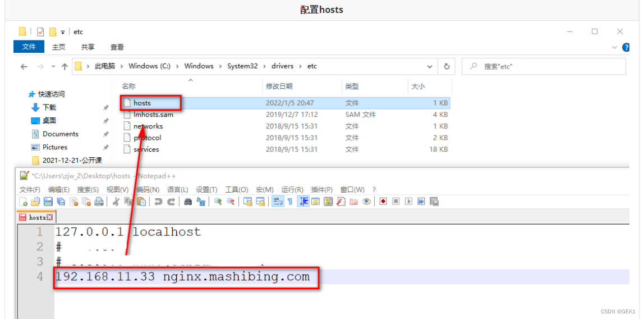644x319 pixels.
Task: Click the save recorded macro icon
Action: point(434,202)
